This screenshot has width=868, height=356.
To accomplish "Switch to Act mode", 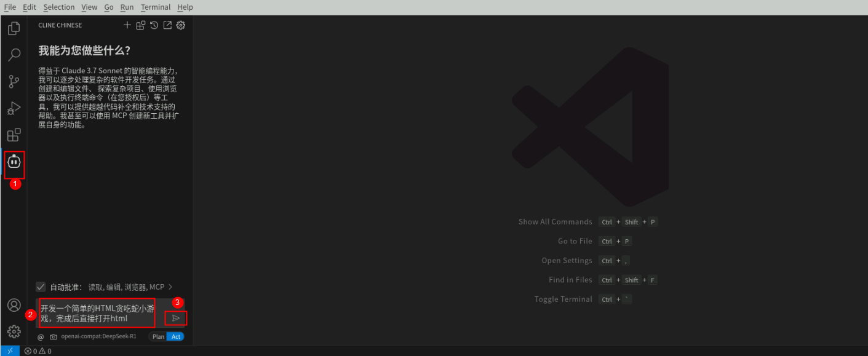I will coord(176,337).
